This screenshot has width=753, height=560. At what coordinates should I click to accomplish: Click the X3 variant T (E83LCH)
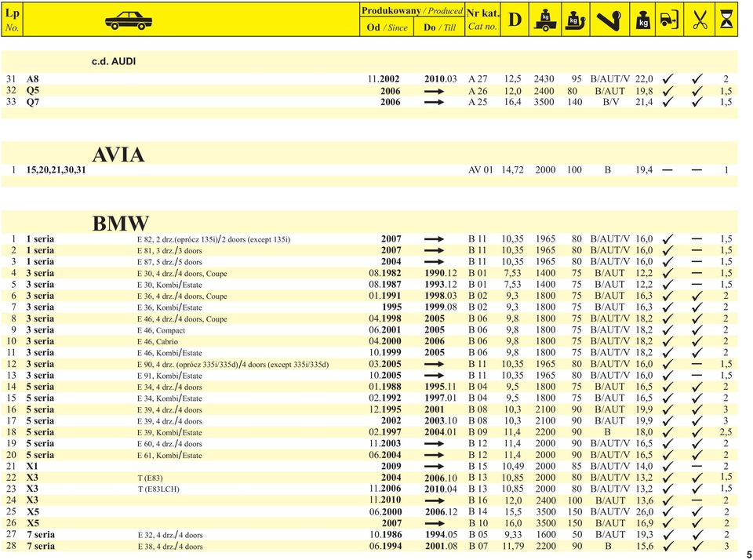point(158,489)
